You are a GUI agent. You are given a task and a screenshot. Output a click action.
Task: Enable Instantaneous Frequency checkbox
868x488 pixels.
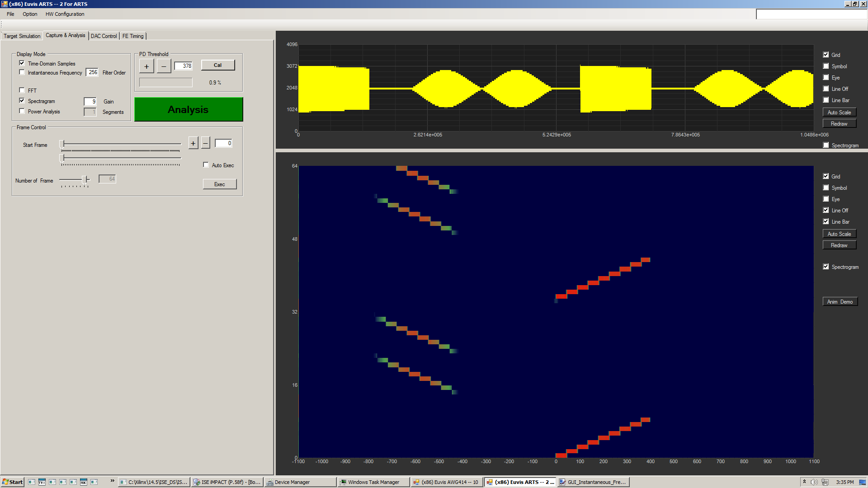(22, 72)
